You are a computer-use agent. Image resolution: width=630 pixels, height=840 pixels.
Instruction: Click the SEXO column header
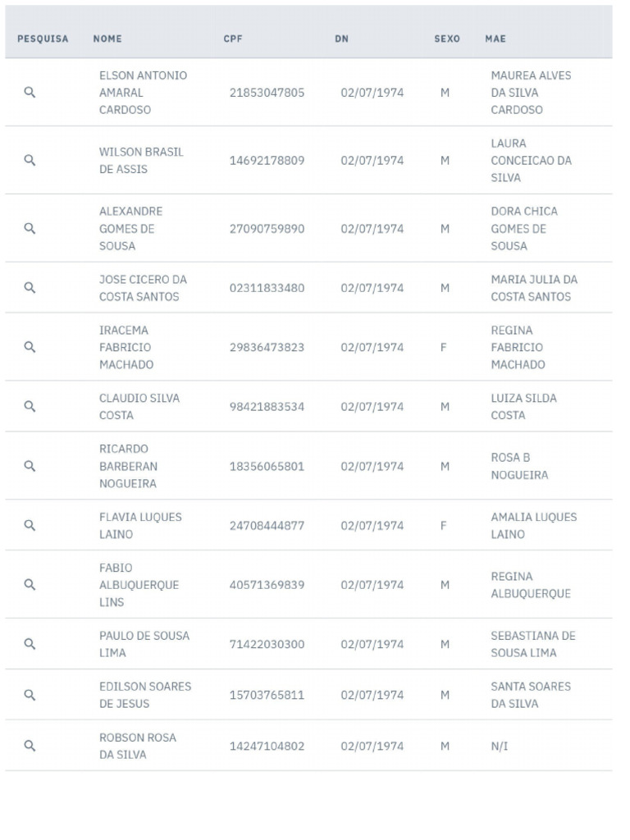click(447, 39)
